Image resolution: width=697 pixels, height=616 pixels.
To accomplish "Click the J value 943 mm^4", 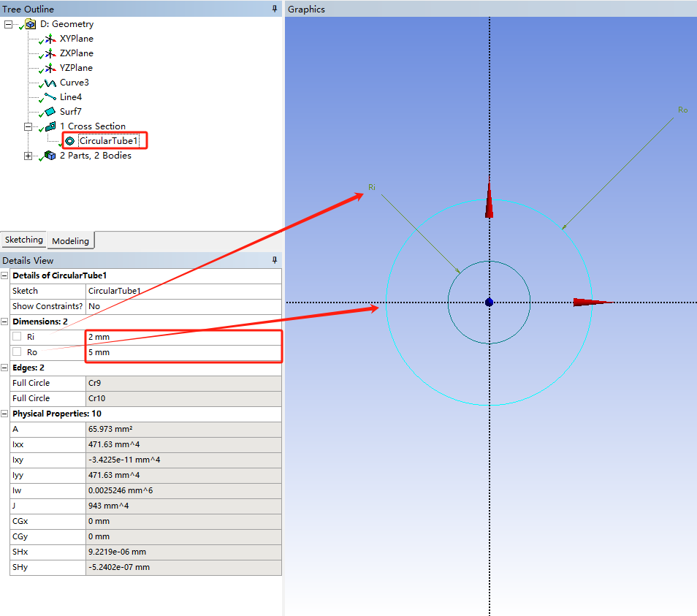I will [x=183, y=506].
